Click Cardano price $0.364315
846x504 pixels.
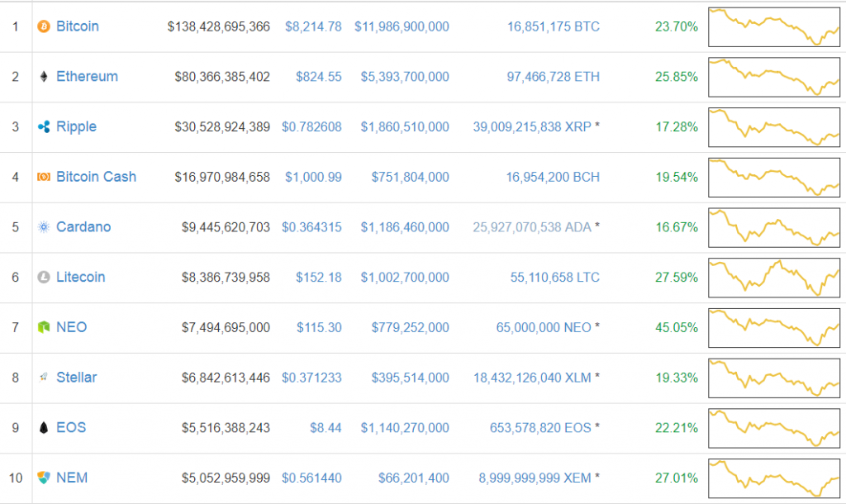pyautogui.click(x=311, y=227)
